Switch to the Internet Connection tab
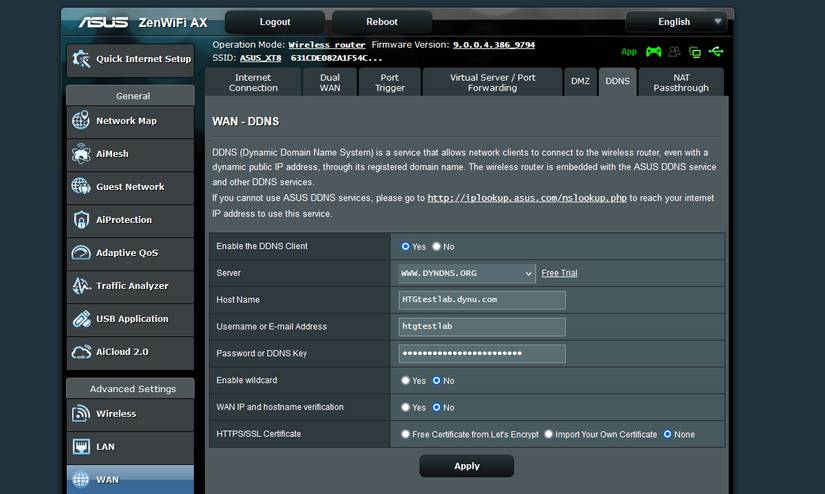825x494 pixels. click(x=253, y=83)
